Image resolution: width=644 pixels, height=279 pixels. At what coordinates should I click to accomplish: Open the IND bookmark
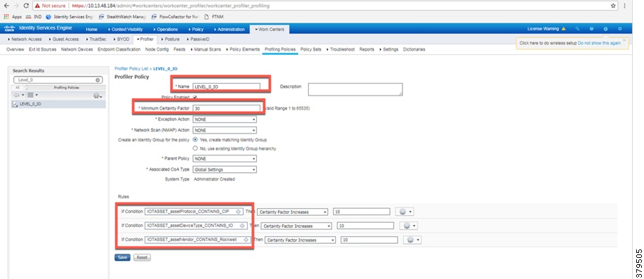click(x=33, y=17)
